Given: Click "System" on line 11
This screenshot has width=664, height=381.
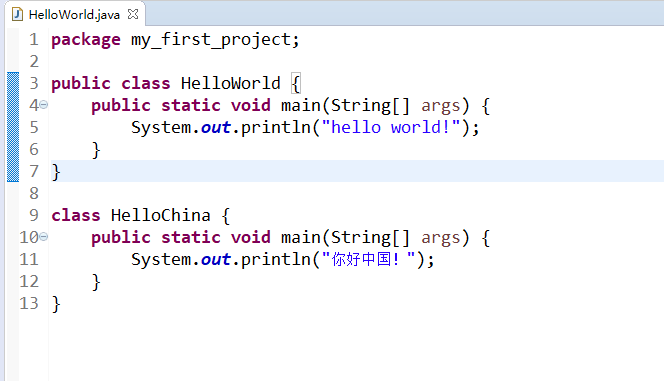Looking at the screenshot, I should coord(161,259).
